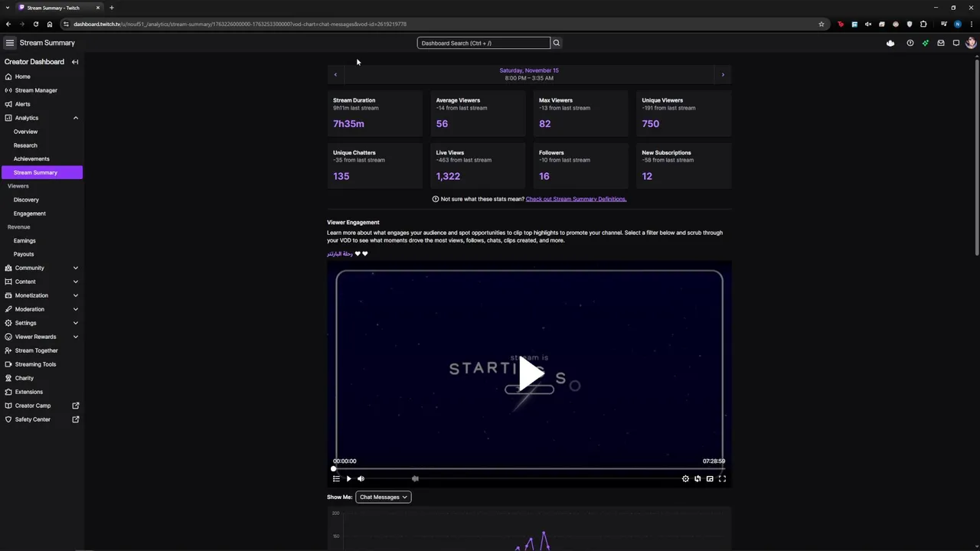Open Chrome media controls icon

(943, 24)
